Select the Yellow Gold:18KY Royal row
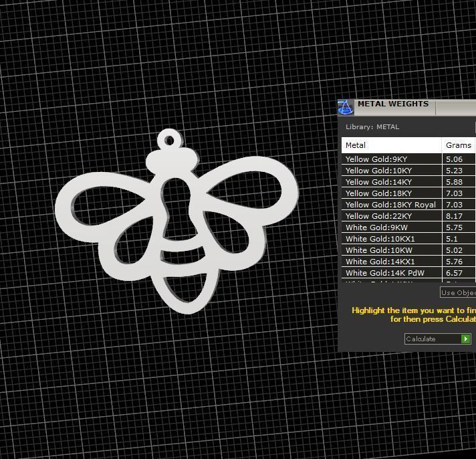Screen dimensions: 476x459 tap(408, 205)
